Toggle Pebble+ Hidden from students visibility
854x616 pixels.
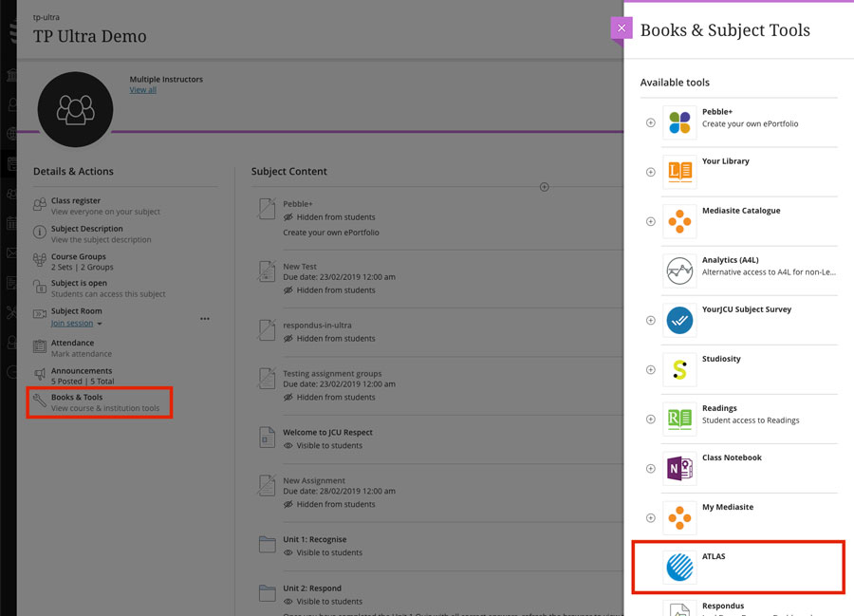[x=329, y=217]
